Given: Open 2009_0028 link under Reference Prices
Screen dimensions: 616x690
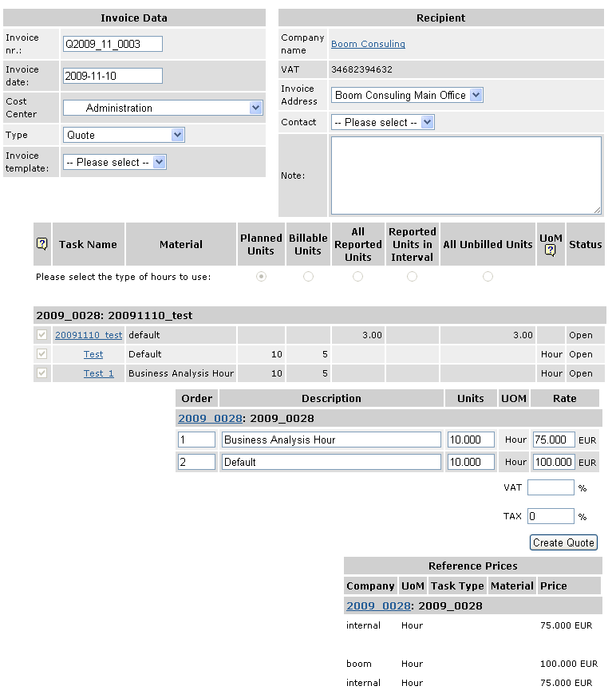Looking at the screenshot, I should tap(378, 606).
